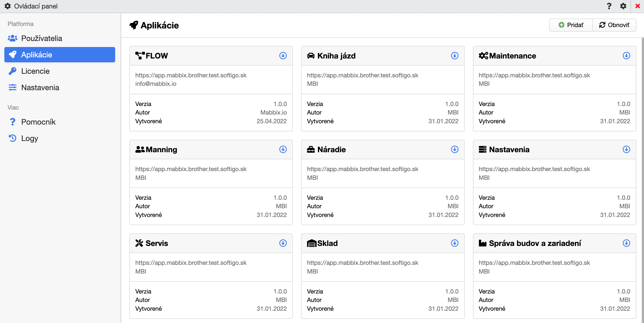Open settings gear in the title bar

pos(623,6)
